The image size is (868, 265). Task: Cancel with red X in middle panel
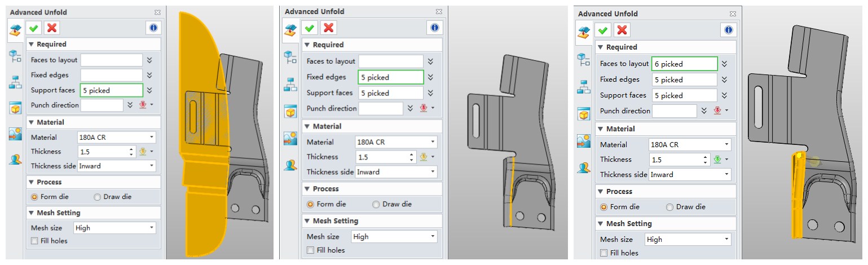pyautogui.click(x=329, y=28)
